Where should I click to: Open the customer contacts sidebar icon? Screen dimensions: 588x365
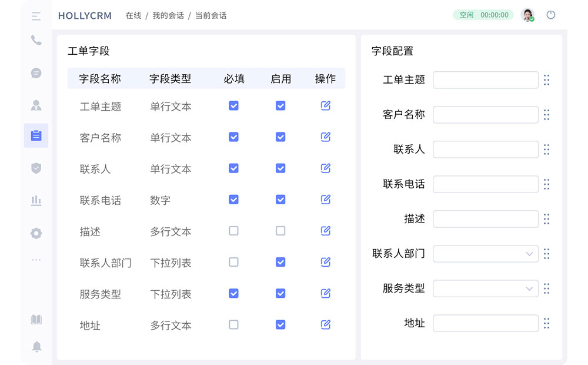point(36,104)
